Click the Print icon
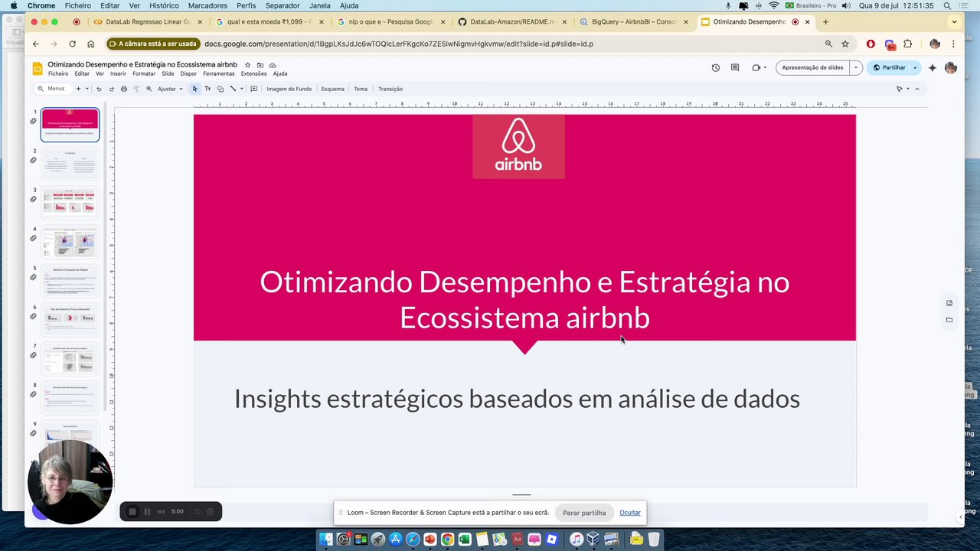The height and width of the screenshot is (551, 980). coord(123,89)
